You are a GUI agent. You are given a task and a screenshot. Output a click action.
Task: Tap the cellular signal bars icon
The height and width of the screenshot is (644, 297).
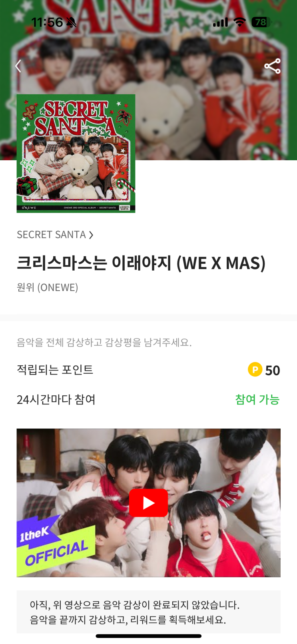tap(220, 22)
